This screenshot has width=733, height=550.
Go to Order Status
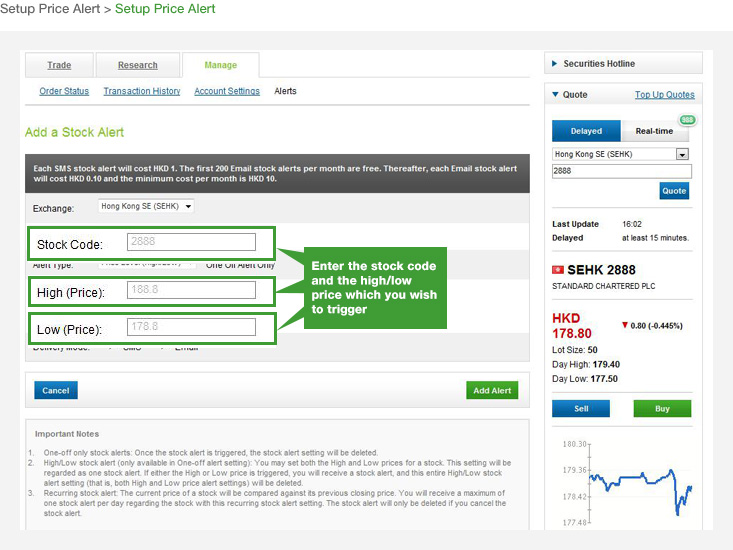pos(64,91)
